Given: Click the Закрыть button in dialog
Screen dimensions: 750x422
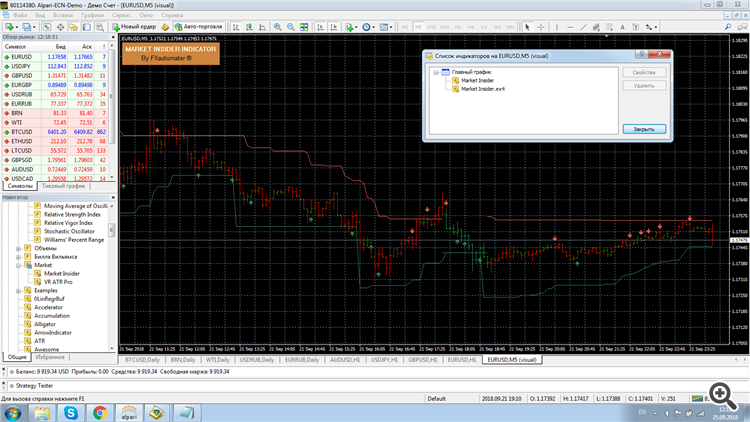Looking at the screenshot, I should click(x=644, y=129).
